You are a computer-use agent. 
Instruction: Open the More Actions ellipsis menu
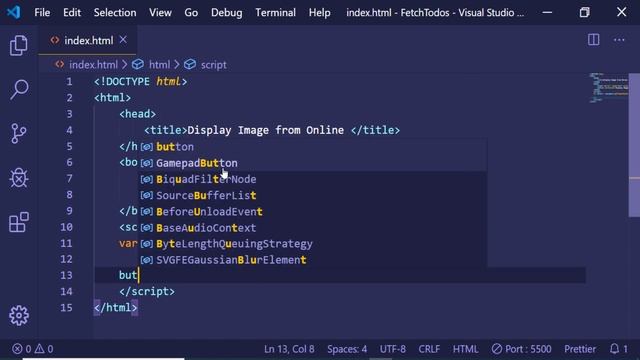point(619,40)
